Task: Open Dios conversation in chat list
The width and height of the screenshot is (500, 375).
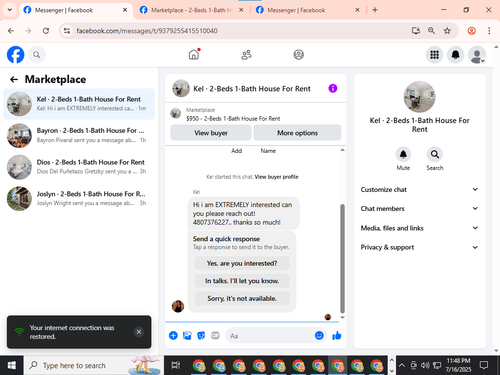Action: click(79, 167)
